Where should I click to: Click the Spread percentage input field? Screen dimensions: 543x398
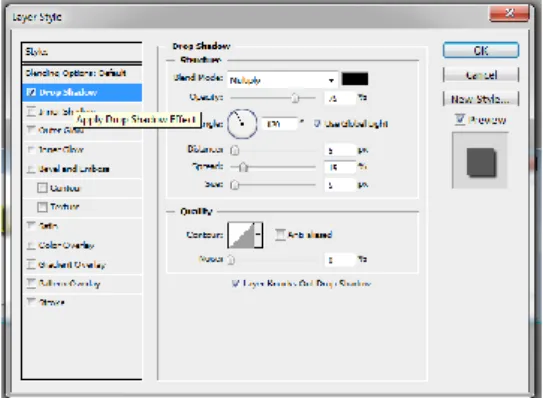[340, 167]
